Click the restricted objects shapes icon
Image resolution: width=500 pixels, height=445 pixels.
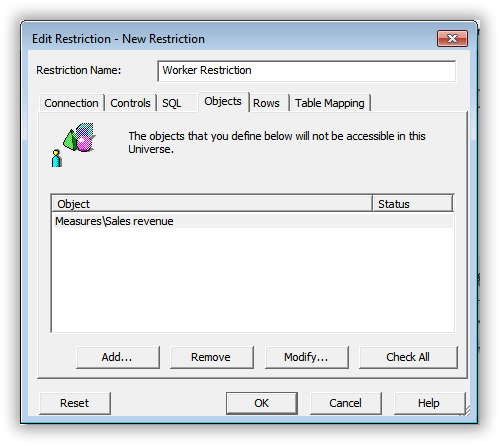(74, 144)
